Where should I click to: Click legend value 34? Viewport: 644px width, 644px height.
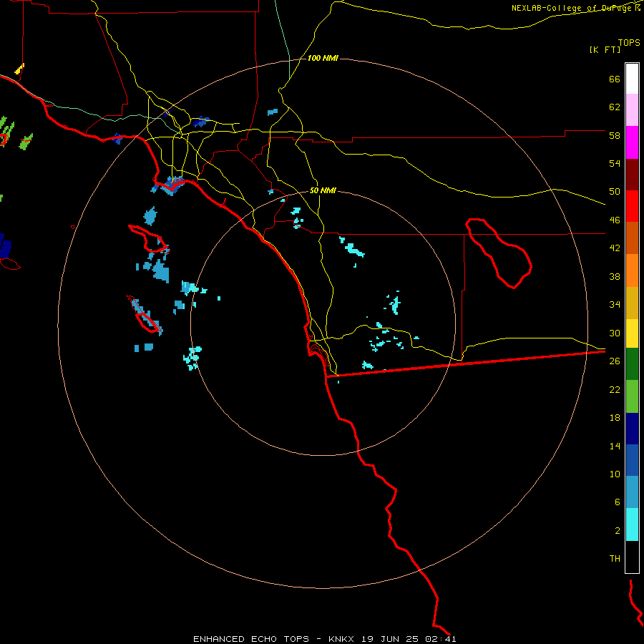(615, 305)
